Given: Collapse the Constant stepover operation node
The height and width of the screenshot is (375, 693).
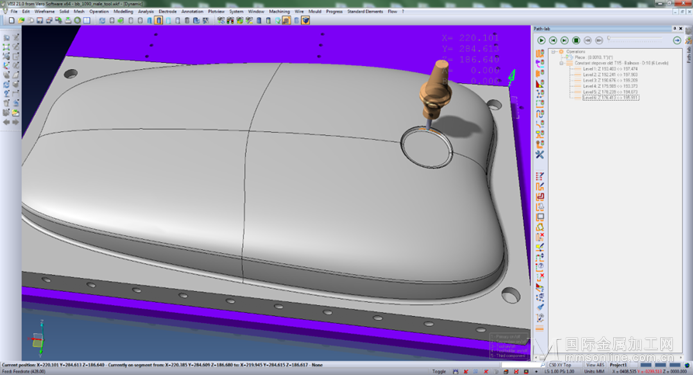Looking at the screenshot, I should (561, 63).
